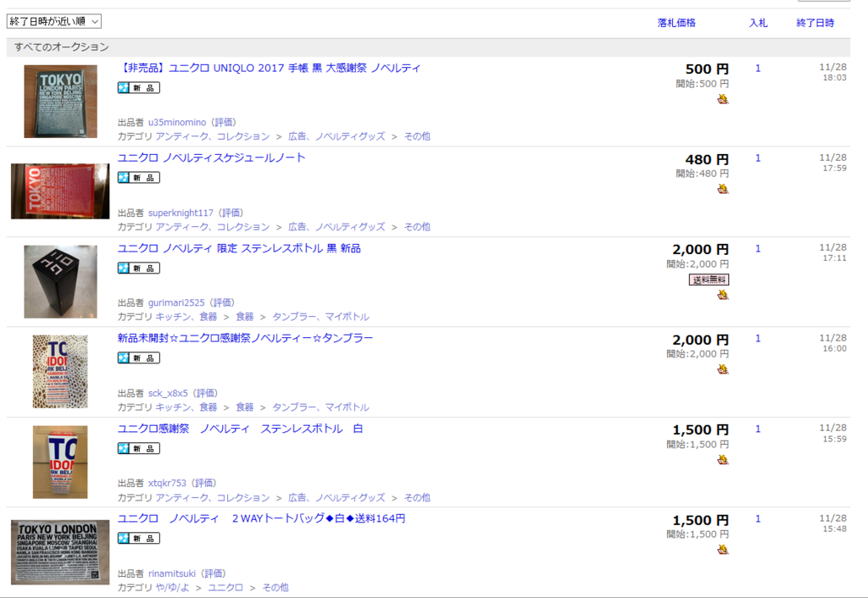The width and height of the screenshot is (868, 598).
Task: Open thumbnail of the 新品未開封 タンブラー listing
Action: (x=60, y=372)
